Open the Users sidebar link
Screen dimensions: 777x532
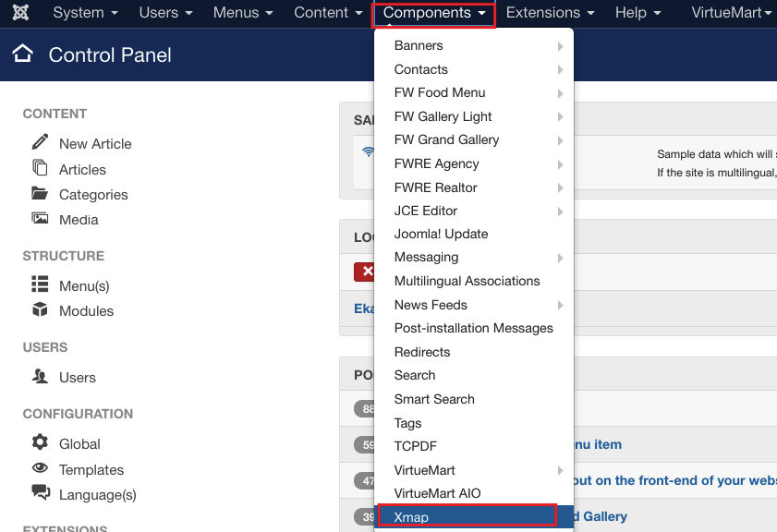point(77,377)
